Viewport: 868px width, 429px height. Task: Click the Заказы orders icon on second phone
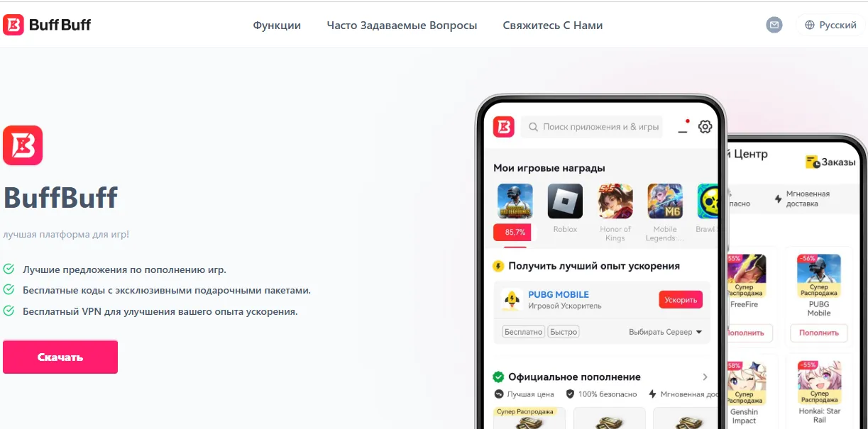click(x=813, y=162)
